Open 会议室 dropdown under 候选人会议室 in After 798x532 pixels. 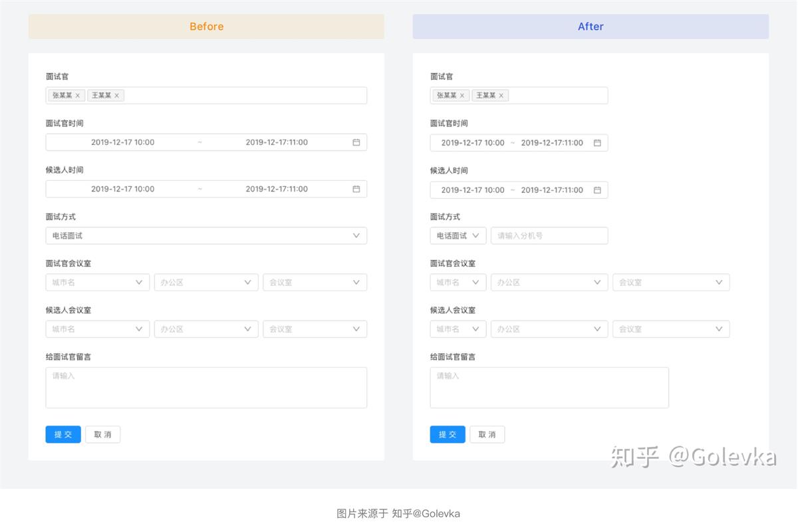point(671,329)
